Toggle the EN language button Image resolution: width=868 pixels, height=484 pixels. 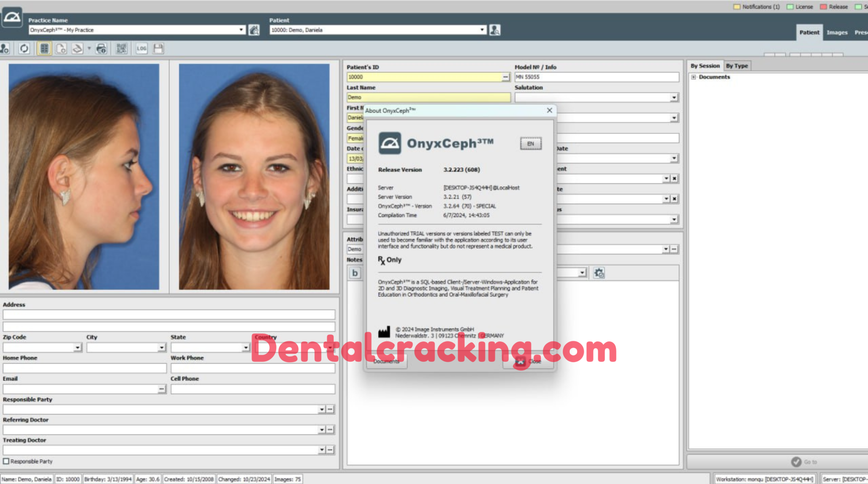pos(531,144)
